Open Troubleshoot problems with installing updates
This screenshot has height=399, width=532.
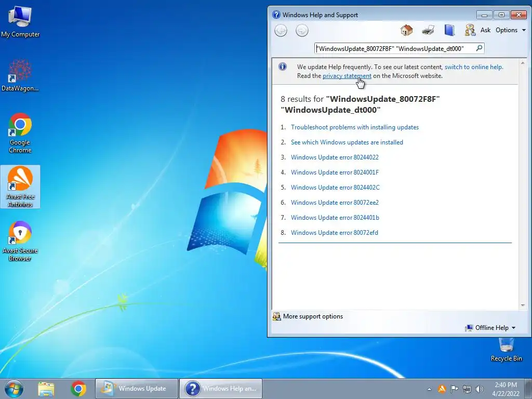354,127
